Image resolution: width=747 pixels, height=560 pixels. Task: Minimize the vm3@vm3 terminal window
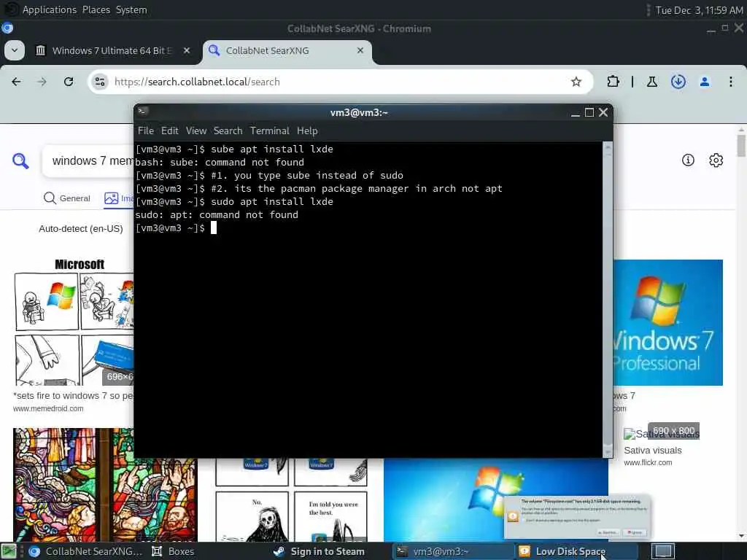click(576, 113)
